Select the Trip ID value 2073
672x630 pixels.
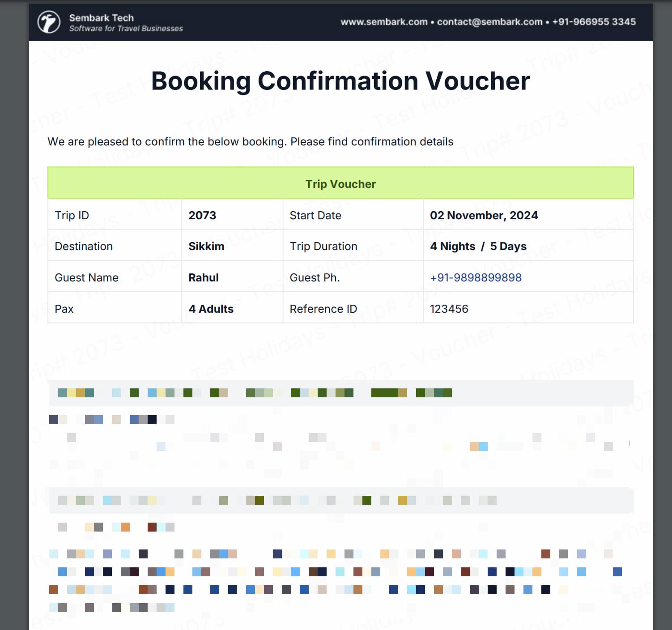(x=203, y=215)
